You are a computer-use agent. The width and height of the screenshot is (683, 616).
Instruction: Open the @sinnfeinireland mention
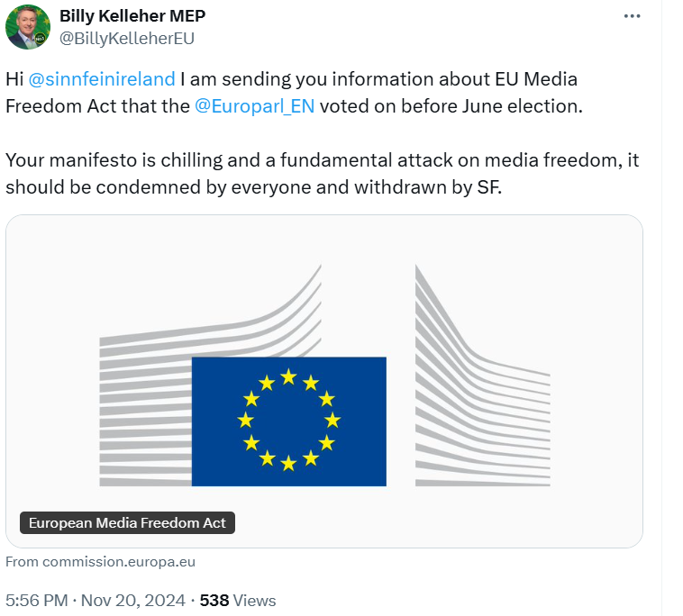(102, 79)
